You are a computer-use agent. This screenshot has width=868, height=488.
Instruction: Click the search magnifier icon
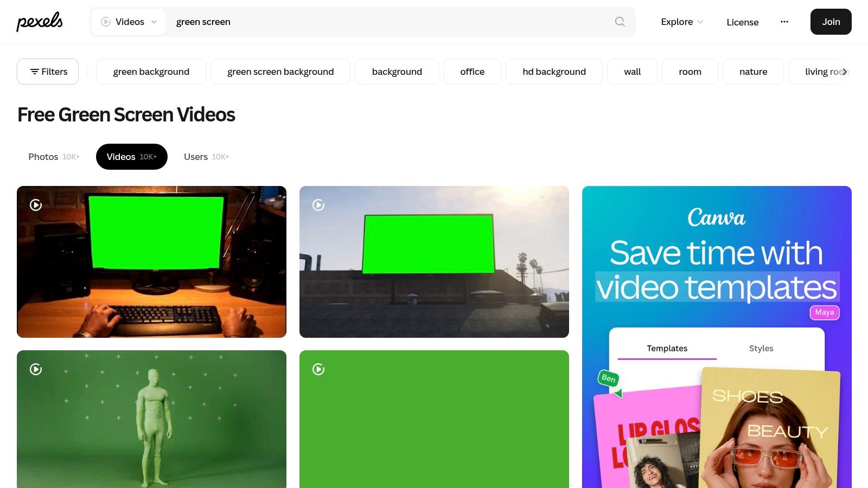tap(620, 22)
